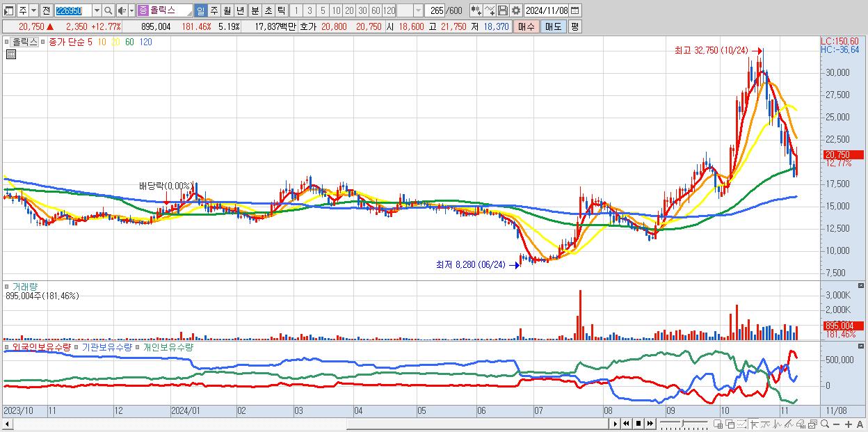The height and width of the screenshot is (432, 868).
Task: Switch to the 월 monthly period tab
Action: [x=227, y=10]
